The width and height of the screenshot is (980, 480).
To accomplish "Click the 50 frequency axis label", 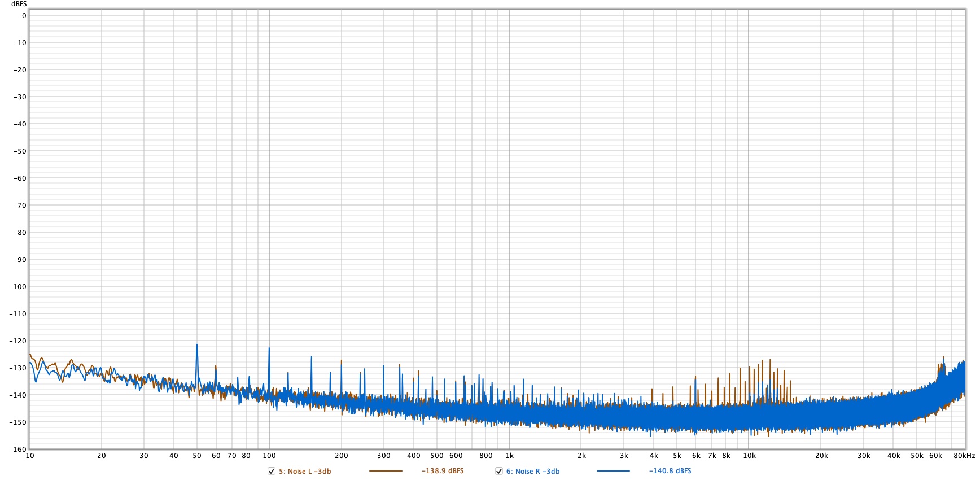I will [197, 456].
